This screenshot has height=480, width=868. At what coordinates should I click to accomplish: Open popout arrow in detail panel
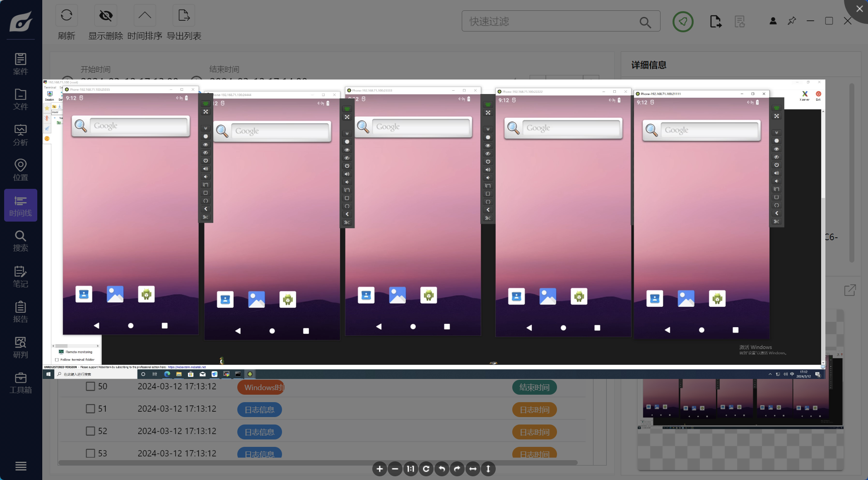[850, 290]
